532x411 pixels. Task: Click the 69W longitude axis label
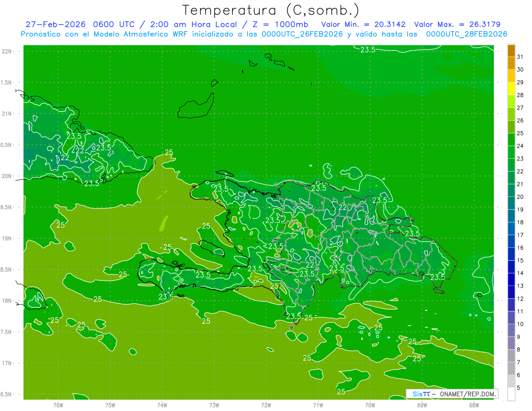[422, 405]
